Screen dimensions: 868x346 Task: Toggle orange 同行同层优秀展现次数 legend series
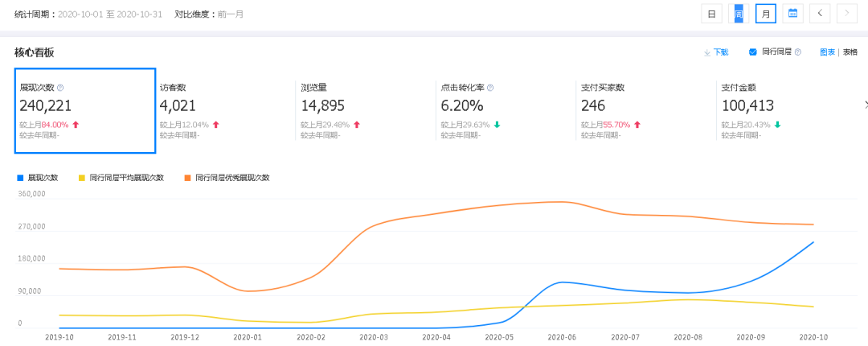coord(188,177)
